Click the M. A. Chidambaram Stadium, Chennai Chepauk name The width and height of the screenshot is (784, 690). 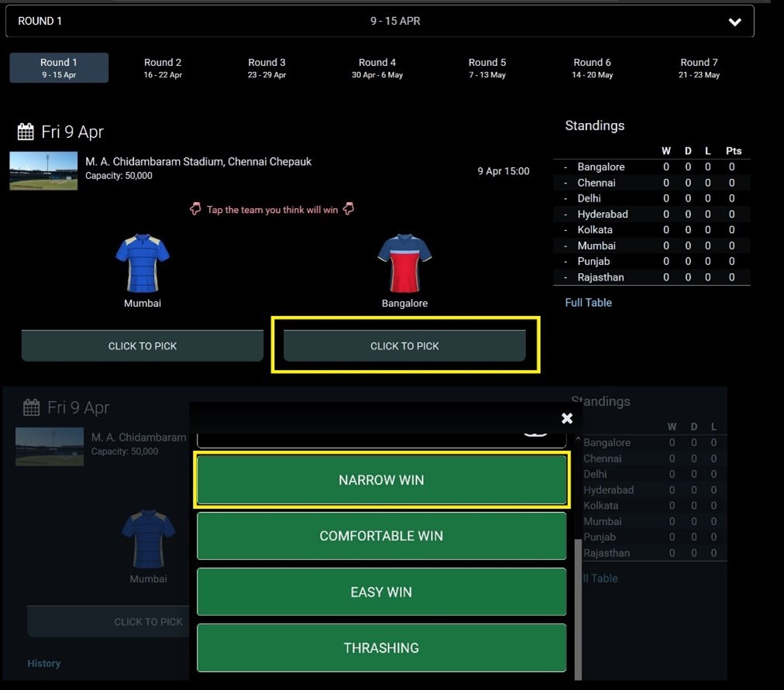198,161
